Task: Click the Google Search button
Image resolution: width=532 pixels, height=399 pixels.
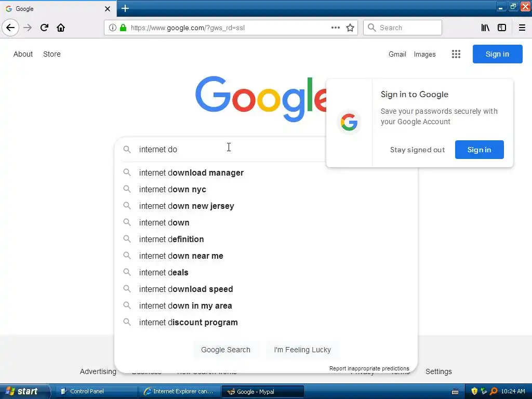Action: pyautogui.click(x=225, y=350)
